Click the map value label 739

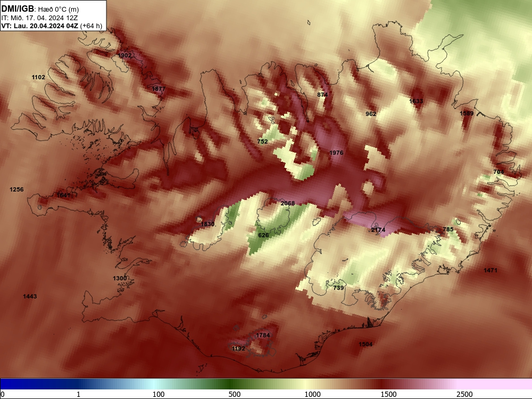[338, 288]
